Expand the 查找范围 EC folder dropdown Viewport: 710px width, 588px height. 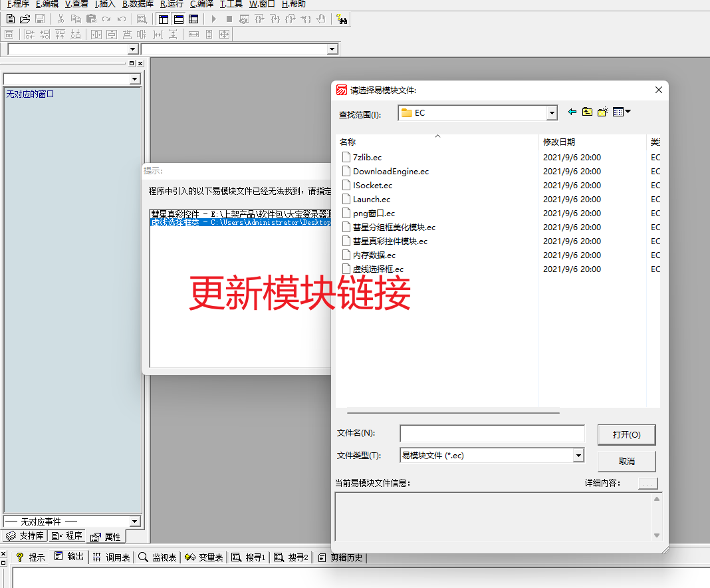pos(551,114)
